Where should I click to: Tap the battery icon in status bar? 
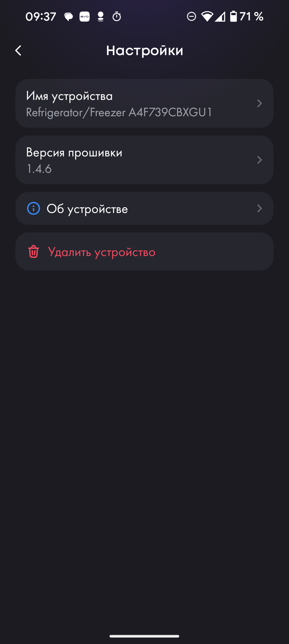point(234,17)
